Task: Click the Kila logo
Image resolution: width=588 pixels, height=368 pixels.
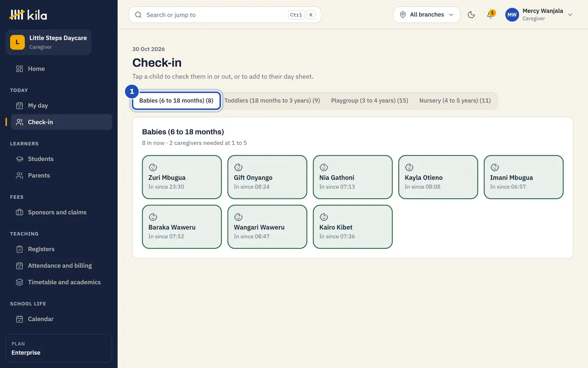Action: pos(28,15)
